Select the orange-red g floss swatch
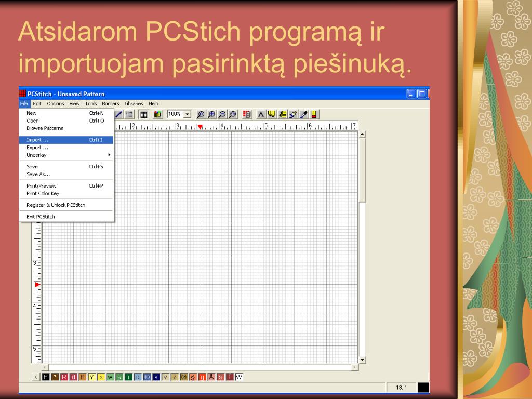 (202, 377)
